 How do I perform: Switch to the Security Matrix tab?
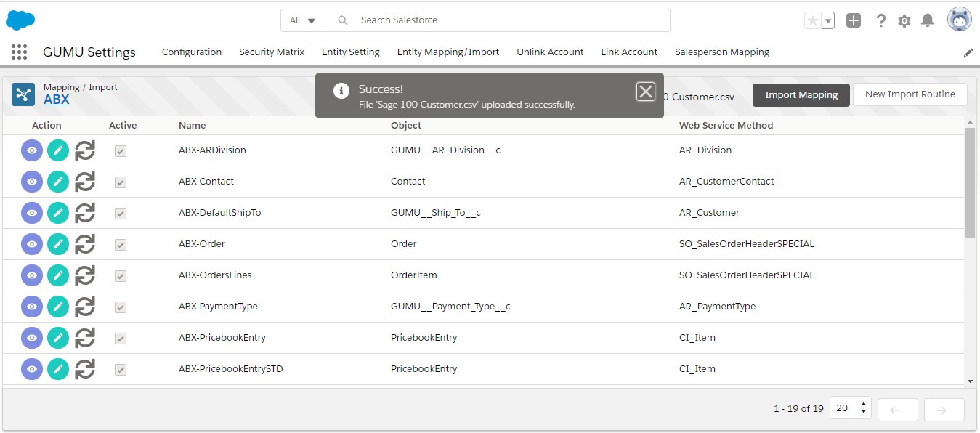(272, 52)
